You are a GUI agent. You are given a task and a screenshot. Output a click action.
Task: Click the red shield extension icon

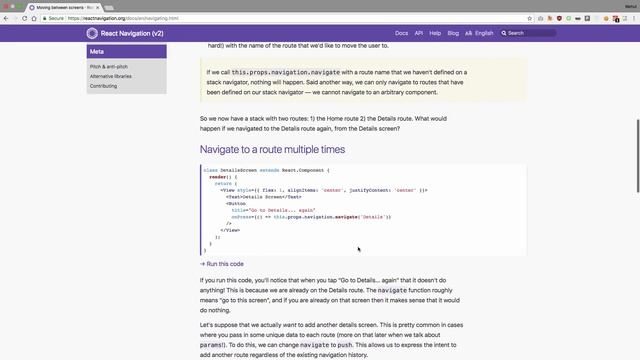559,18
